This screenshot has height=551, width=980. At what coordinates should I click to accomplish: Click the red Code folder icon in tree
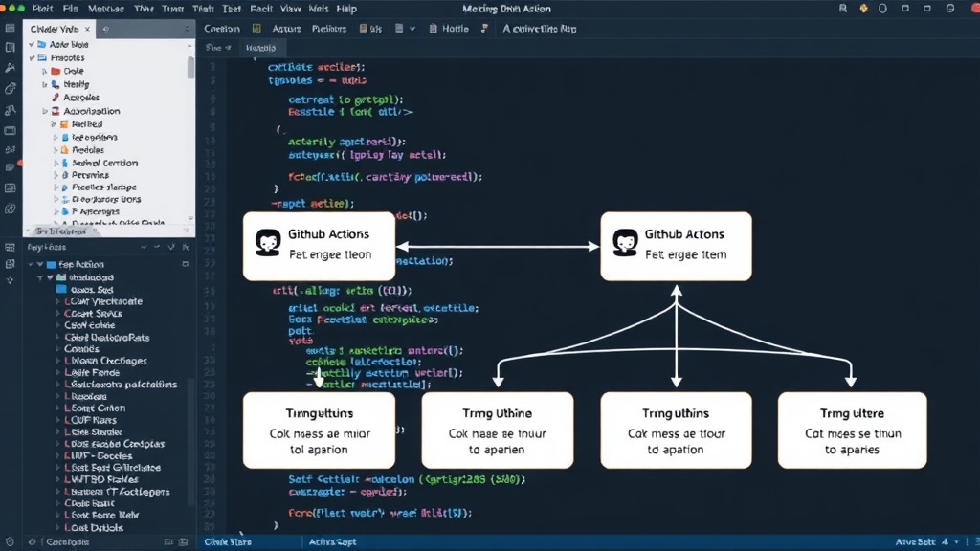pyautogui.click(x=56, y=71)
